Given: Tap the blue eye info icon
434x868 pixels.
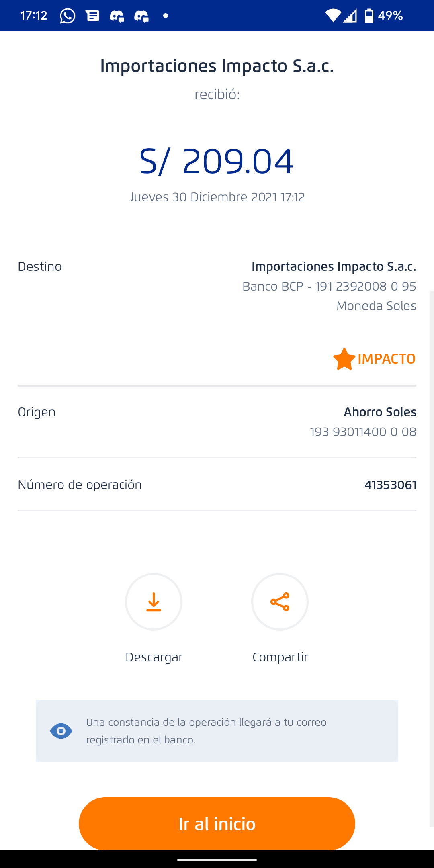Looking at the screenshot, I should (61, 731).
